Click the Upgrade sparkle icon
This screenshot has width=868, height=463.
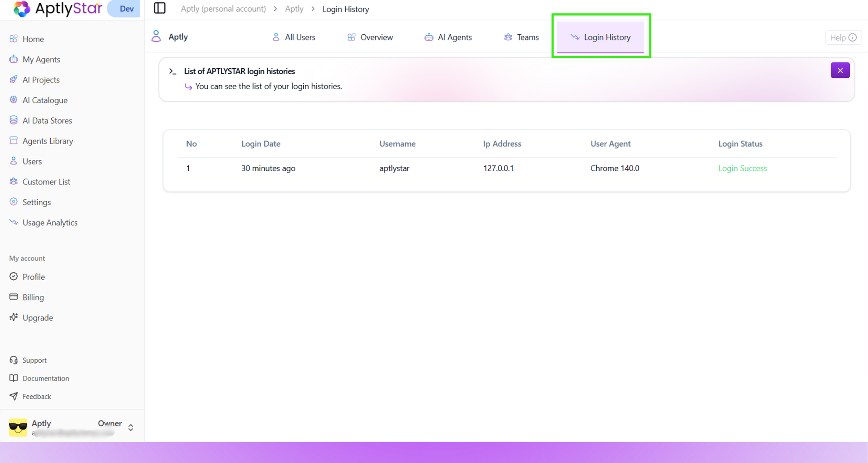click(x=13, y=317)
